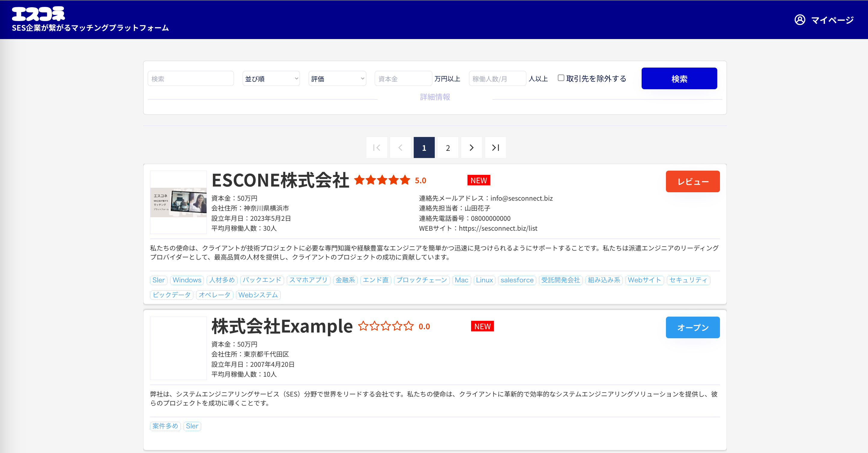Go to previous page with left chevron

[400, 147]
